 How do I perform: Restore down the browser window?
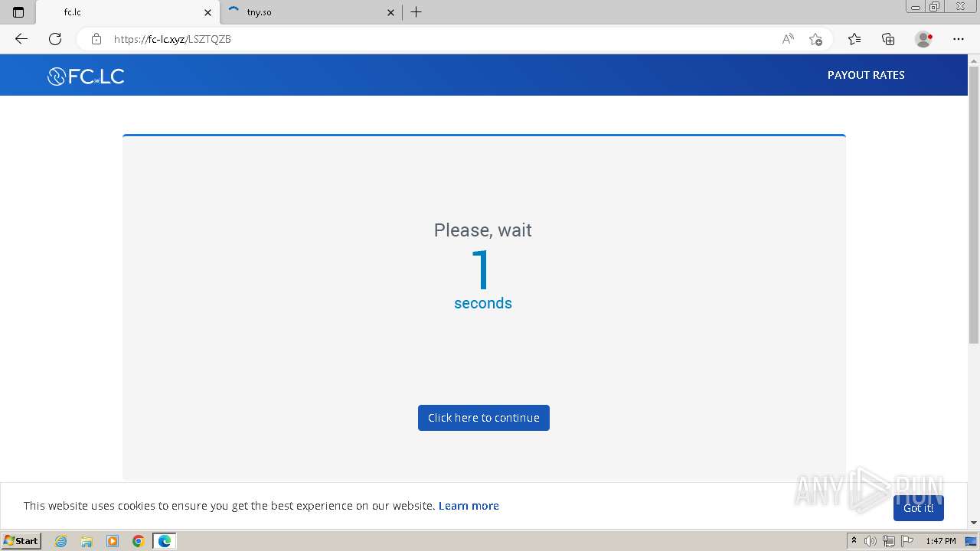pyautogui.click(x=935, y=7)
